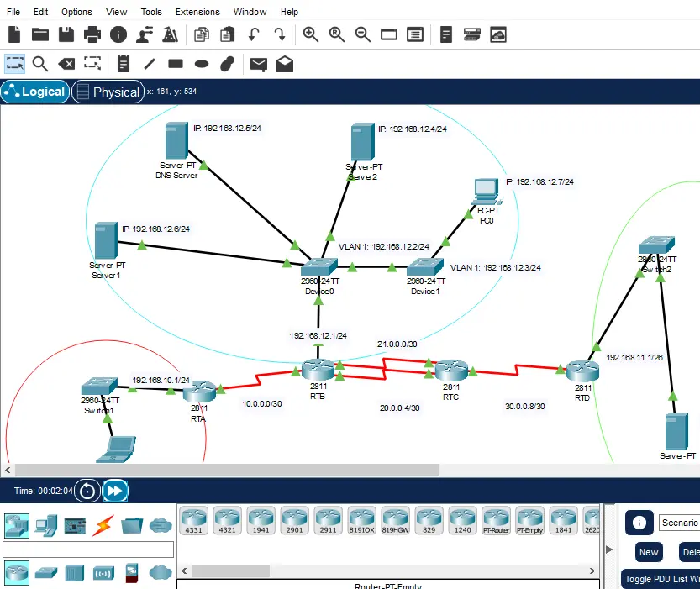This screenshot has height=589, width=700.
Task: Select the Place Note tool
Action: 123,63
